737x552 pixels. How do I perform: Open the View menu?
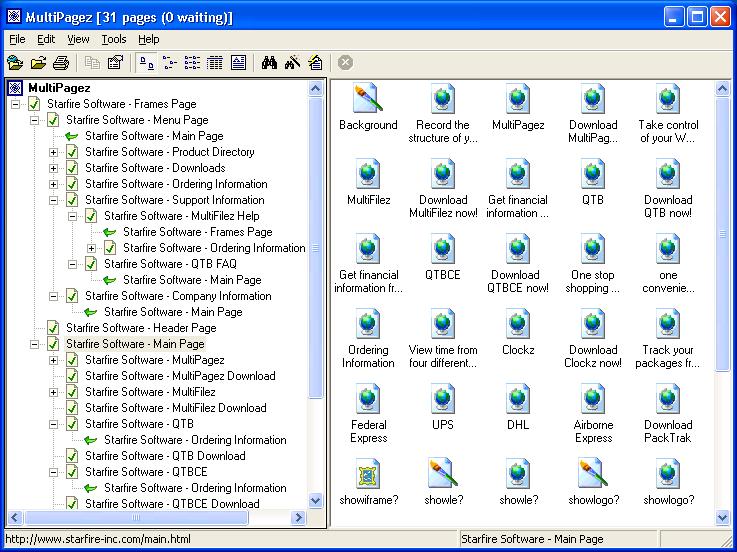point(78,39)
